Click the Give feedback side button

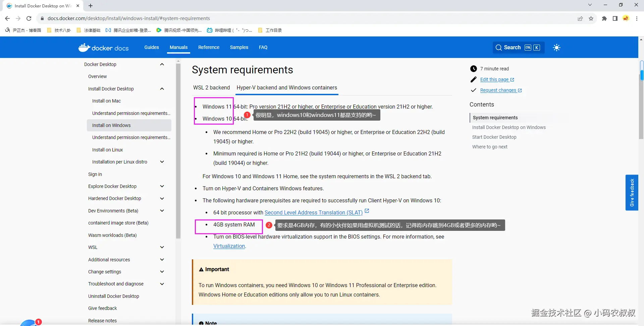pos(632,193)
